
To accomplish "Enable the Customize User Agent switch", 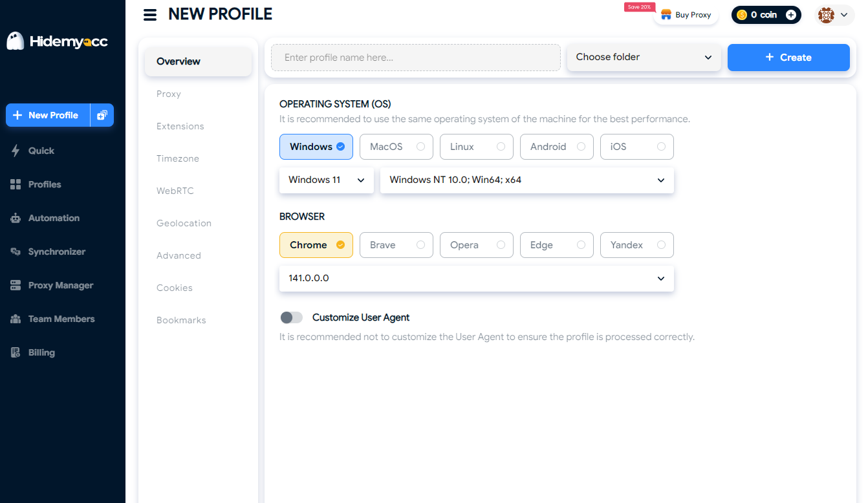I will click(x=291, y=317).
